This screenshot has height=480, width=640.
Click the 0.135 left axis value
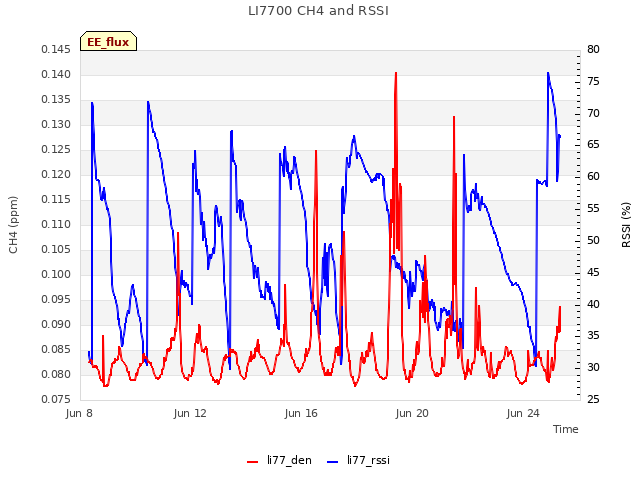point(56,100)
